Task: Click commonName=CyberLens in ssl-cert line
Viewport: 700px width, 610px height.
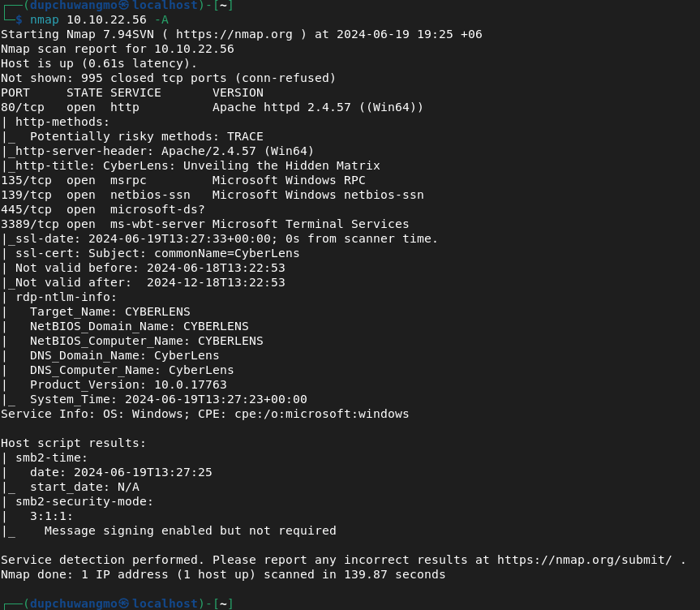Action: (227, 253)
